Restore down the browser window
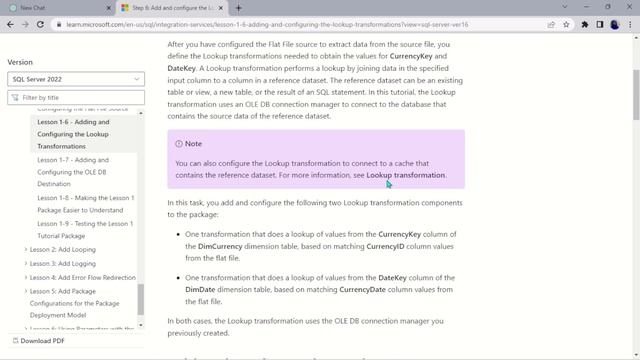 (608, 7)
